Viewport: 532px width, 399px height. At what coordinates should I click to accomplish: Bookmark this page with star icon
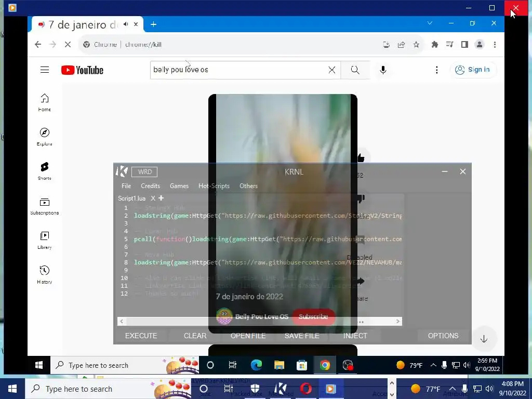(x=416, y=45)
